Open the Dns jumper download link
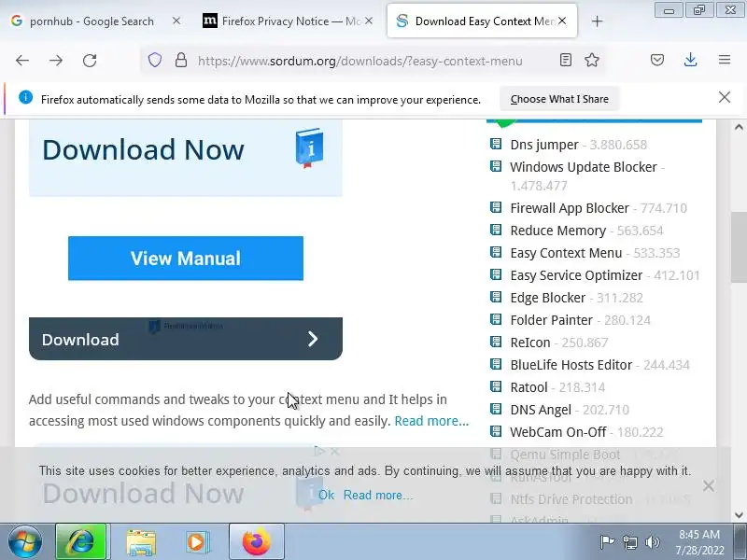This screenshot has width=747, height=560. (544, 145)
